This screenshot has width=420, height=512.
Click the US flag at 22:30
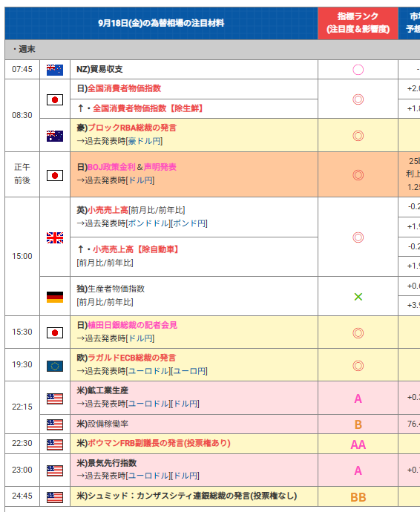pyautogui.click(x=55, y=444)
